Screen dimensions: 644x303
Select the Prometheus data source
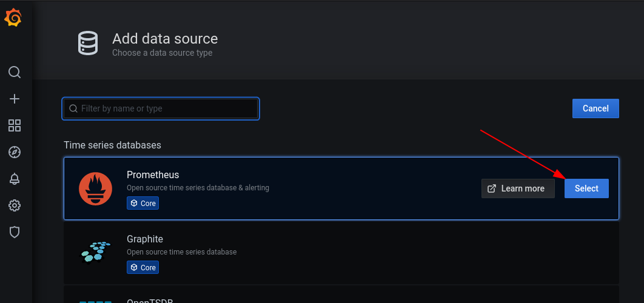click(586, 188)
